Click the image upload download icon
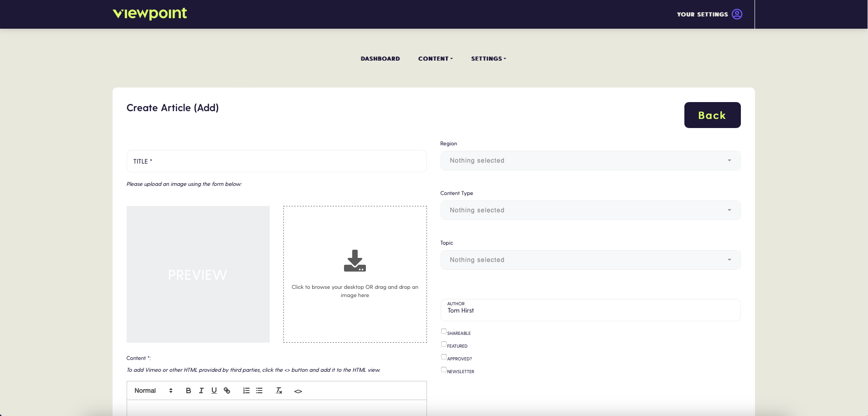The width and height of the screenshot is (868, 416). [x=355, y=261]
